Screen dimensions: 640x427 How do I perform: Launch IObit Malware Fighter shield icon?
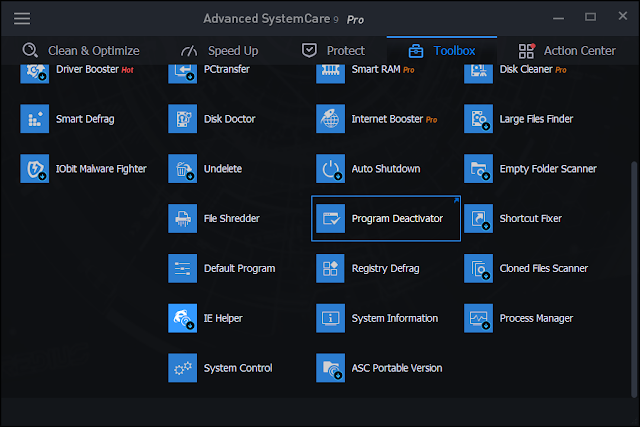(x=35, y=169)
